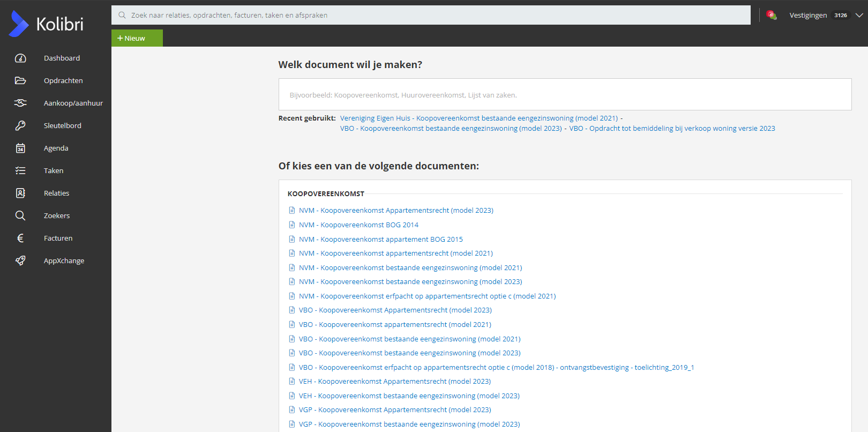This screenshot has width=868, height=432.
Task: Click document icon for VGP Appartementsrecht model 2023
Action: click(292, 409)
